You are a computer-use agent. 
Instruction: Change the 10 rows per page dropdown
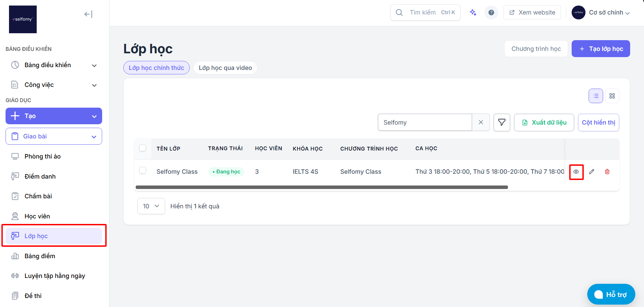coord(151,206)
